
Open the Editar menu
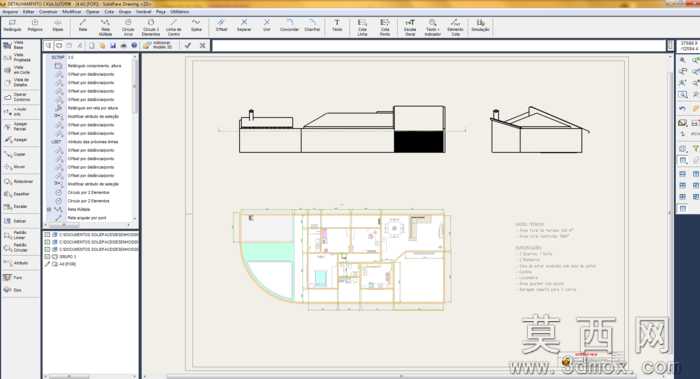click(x=29, y=12)
